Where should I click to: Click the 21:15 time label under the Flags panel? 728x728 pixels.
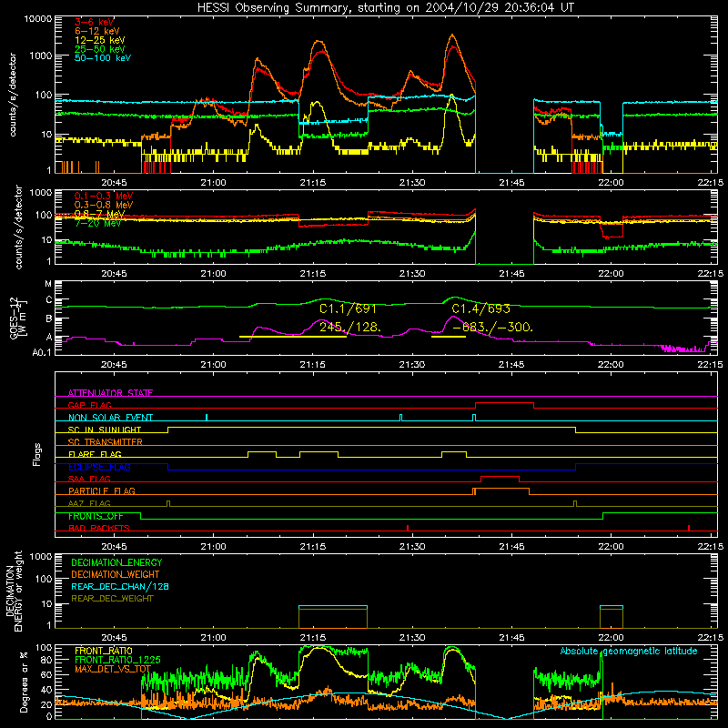[x=312, y=547]
